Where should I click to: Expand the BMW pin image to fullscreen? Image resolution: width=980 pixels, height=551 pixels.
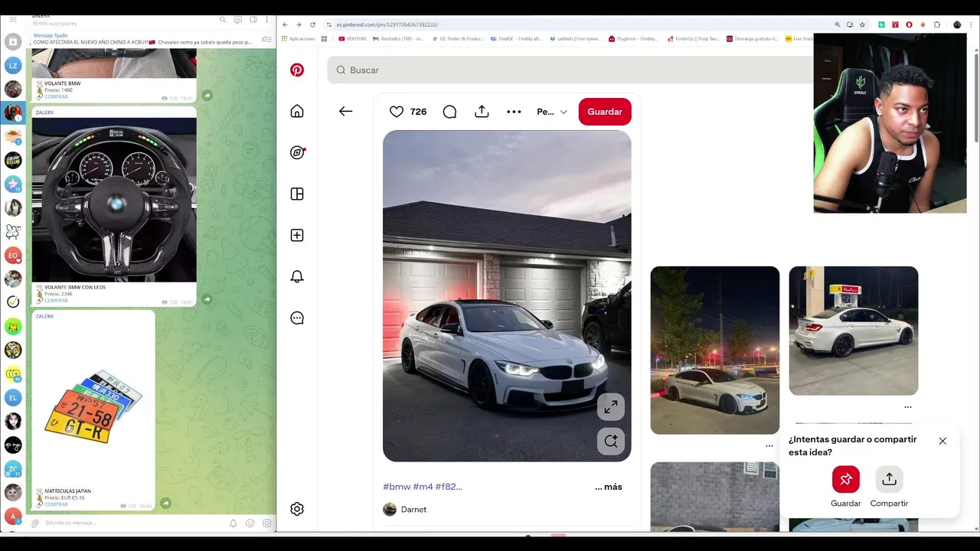611,407
